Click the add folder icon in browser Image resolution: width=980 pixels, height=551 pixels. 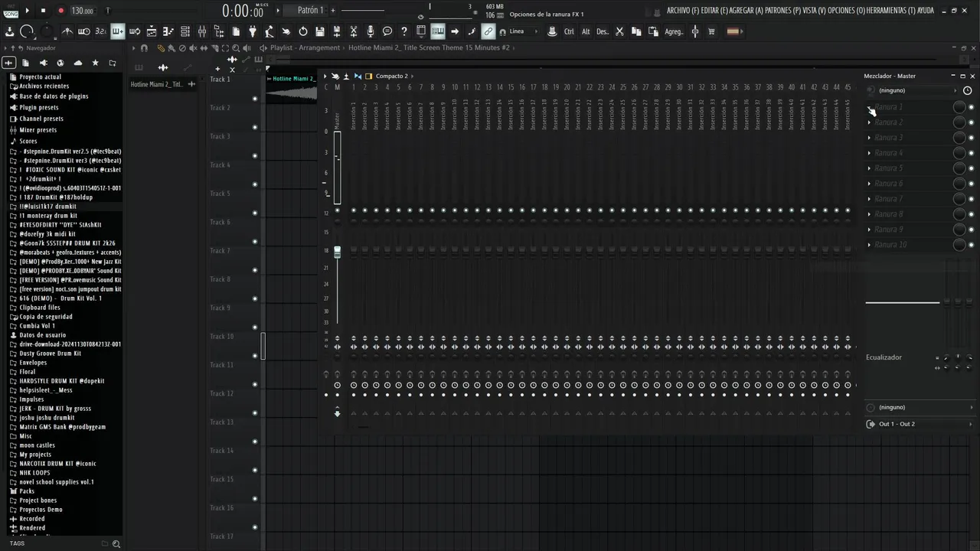click(113, 63)
